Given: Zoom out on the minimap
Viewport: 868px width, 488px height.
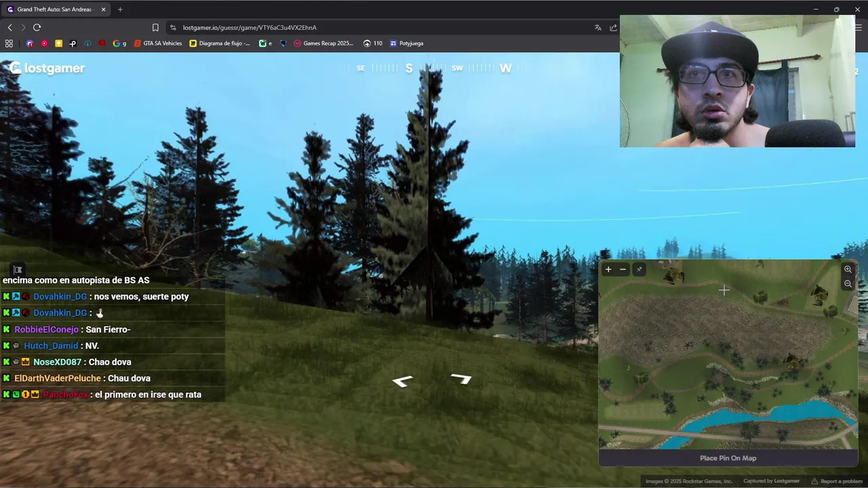Looking at the screenshot, I should pyautogui.click(x=848, y=284).
